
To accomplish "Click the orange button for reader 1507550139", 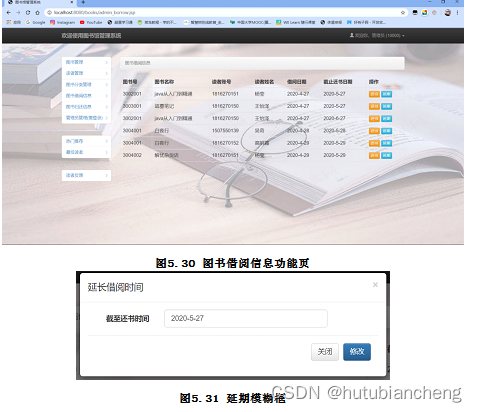I will click(374, 131).
